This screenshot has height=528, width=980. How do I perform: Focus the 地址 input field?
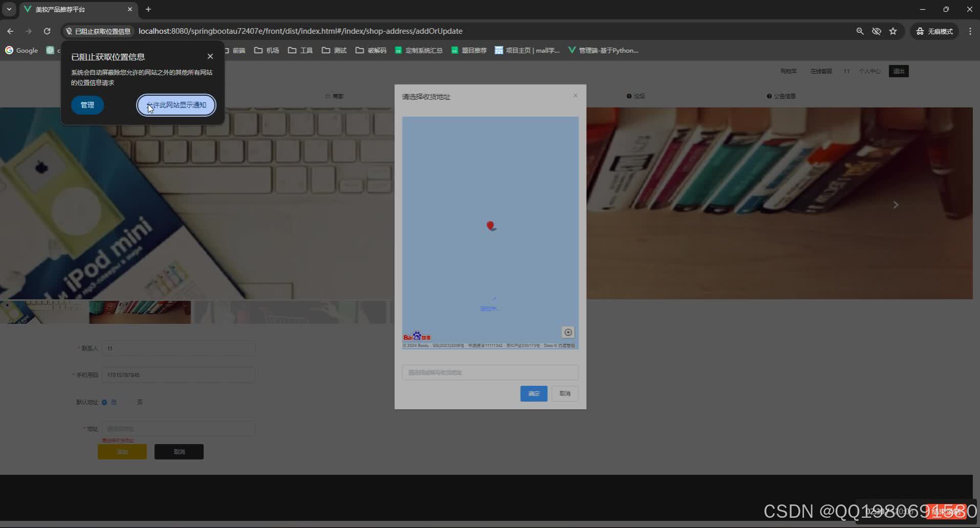point(179,429)
